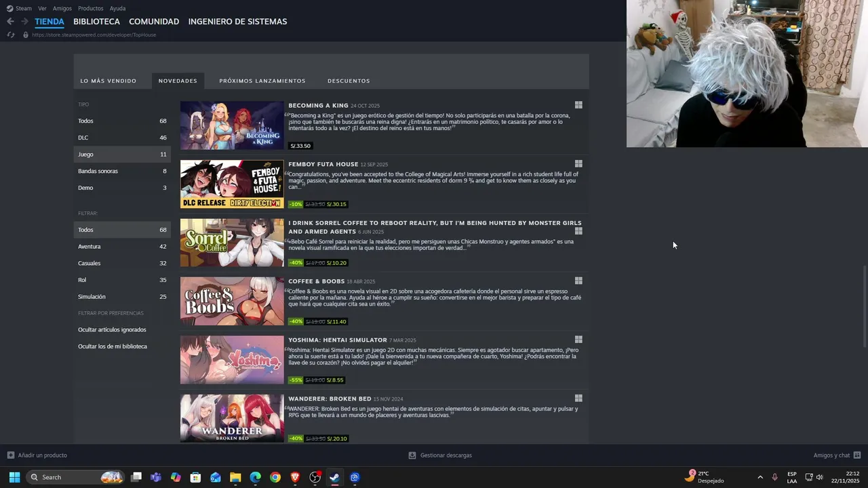This screenshot has width=868, height=488.
Task: Click Windows platform icon for Femboy Futa House
Action: pyautogui.click(x=578, y=163)
